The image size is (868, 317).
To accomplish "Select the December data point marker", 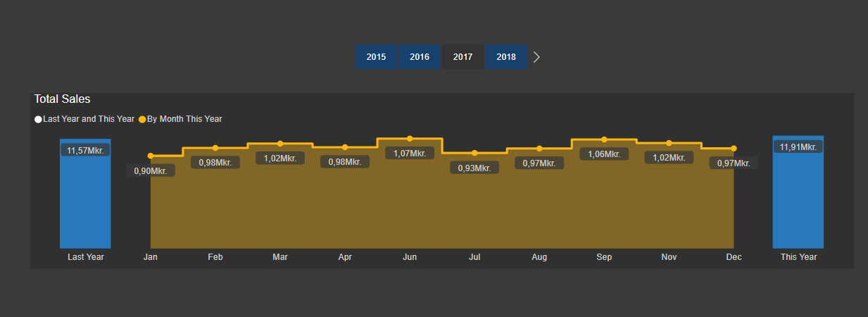I will (734, 148).
